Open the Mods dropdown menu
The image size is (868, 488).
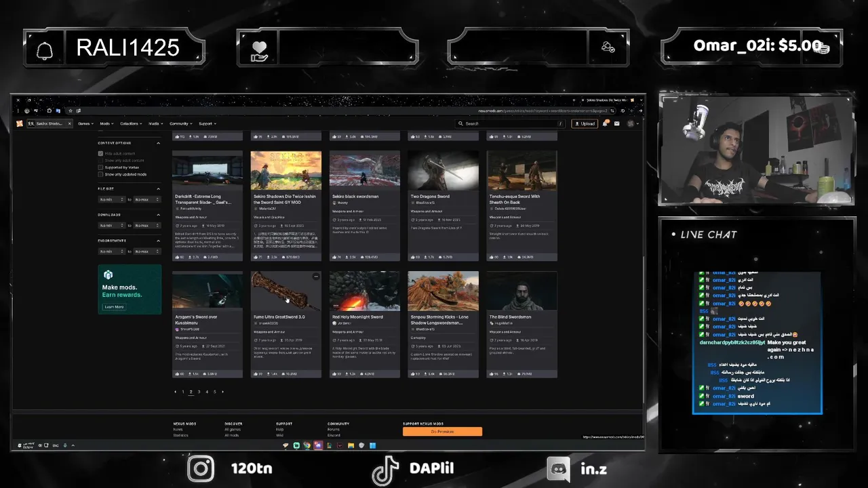coord(106,123)
